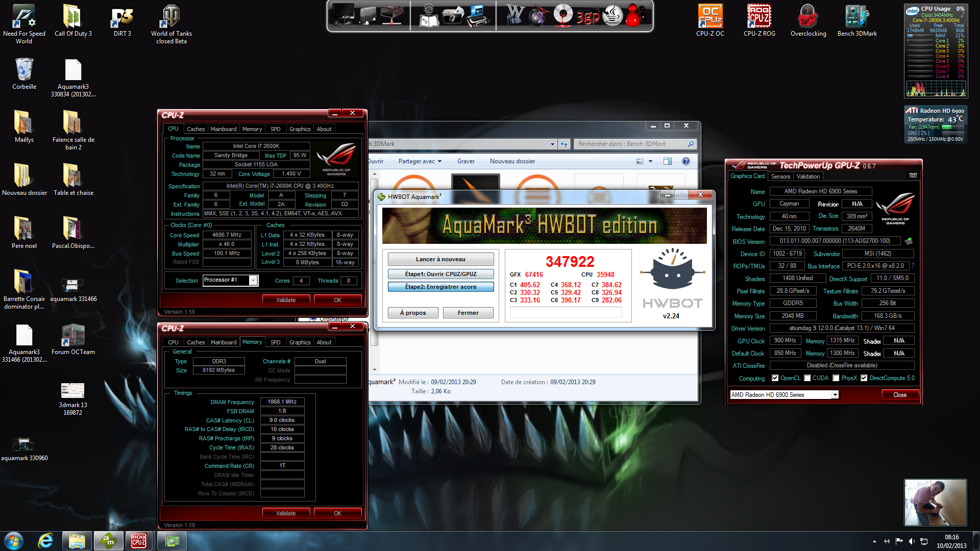Image resolution: width=980 pixels, height=551 pixels.
Task: Open the Partager avec dropdown menu
Action: 420,161
